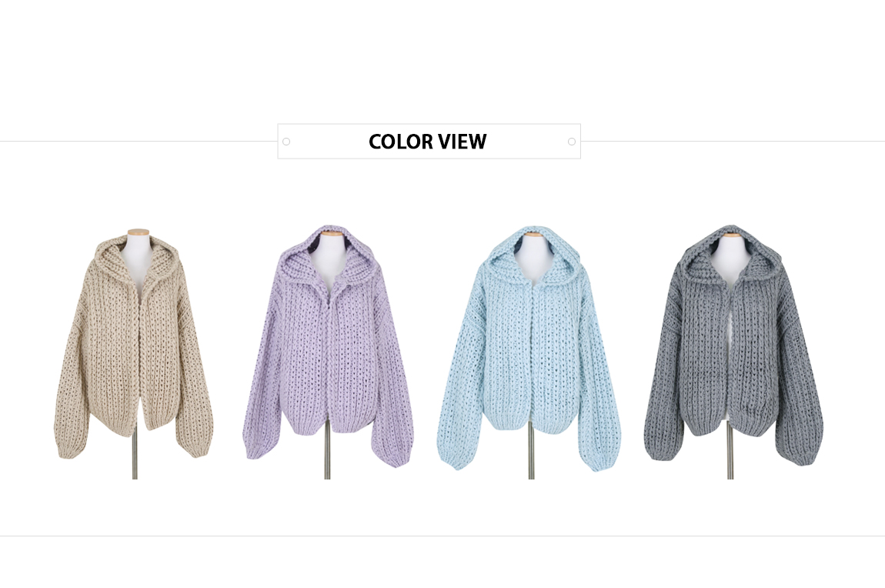Viewport: 885px width, 588px height.
Task: Click the mannequin stand pole under blue cardigan
Action: point(531,455)
